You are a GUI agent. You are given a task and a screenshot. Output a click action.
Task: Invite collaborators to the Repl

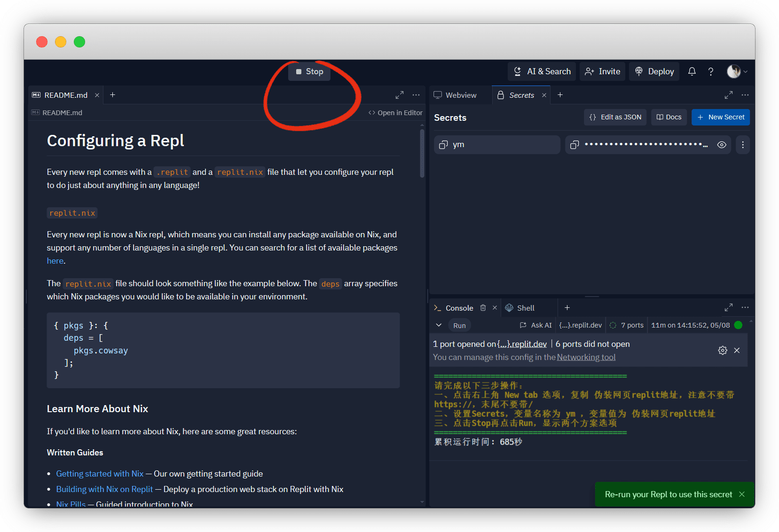pyautogui.click(x=602, y=71)
